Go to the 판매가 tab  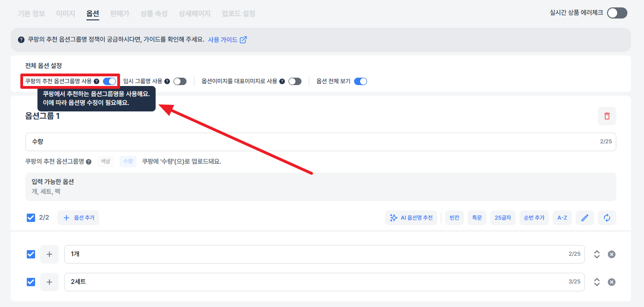[x=120, y=13]
